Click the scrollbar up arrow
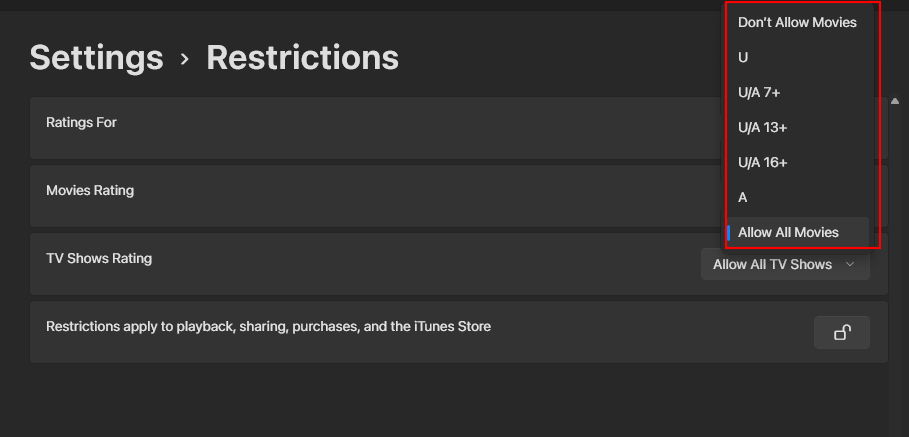 click(x=893, y=102)
